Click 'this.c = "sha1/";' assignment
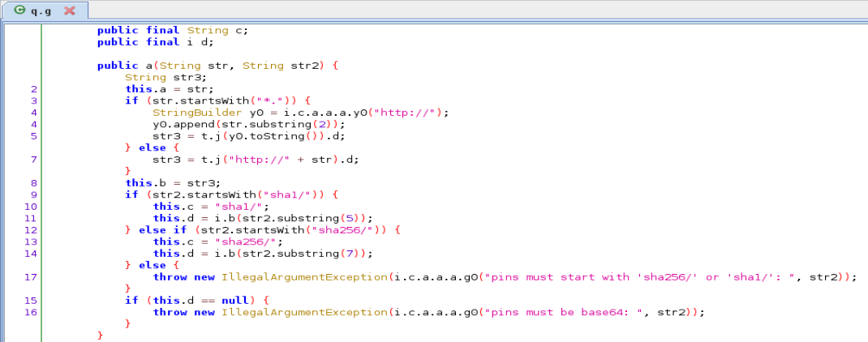868x342 pixels. (x=211, y=207)
